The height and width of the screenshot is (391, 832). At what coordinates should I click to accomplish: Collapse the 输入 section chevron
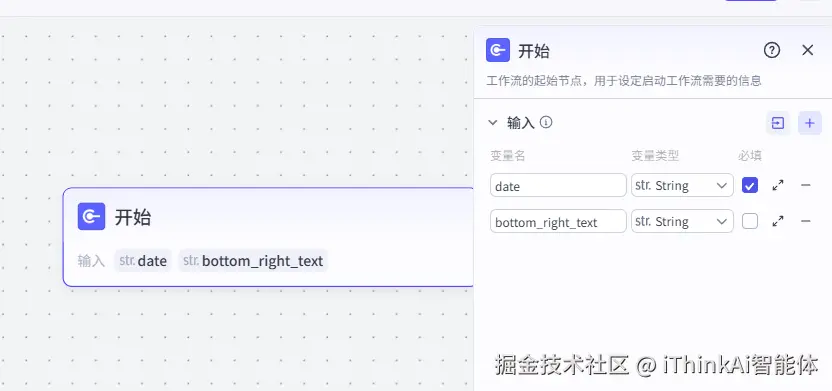[x=493, y=123]
